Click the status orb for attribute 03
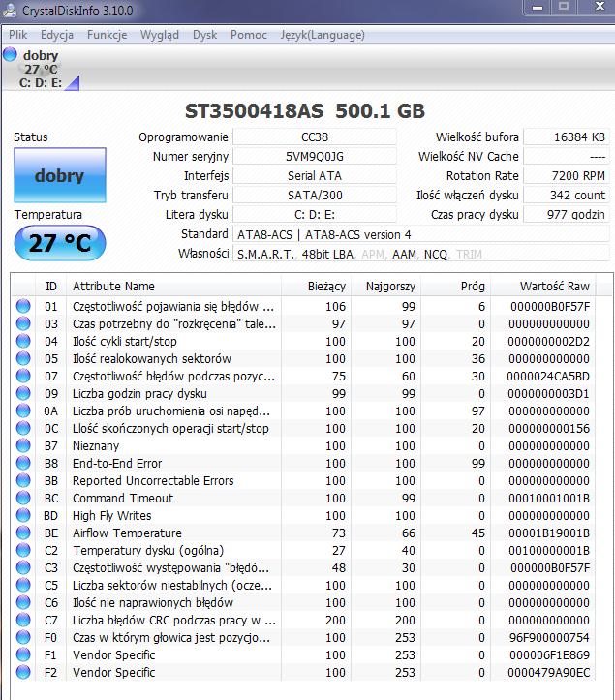Screen dimensions: 615x700 (23, 323)
